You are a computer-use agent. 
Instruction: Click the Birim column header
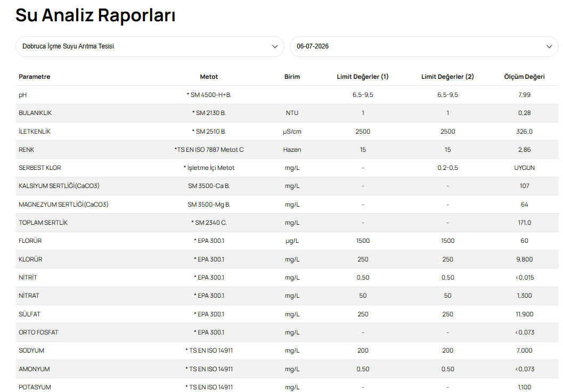tap(292, 77)
